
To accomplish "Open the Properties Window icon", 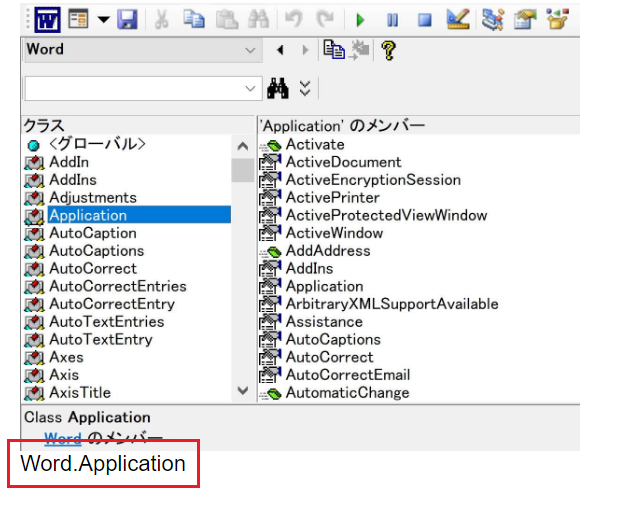I will coord(525,19).
